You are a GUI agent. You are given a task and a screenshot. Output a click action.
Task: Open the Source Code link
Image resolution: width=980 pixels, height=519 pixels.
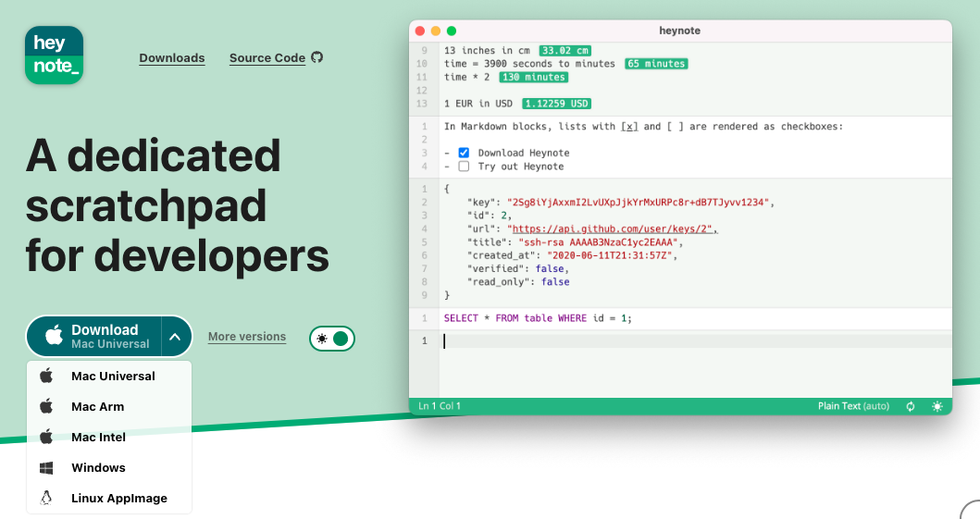[x=267, y=58]
